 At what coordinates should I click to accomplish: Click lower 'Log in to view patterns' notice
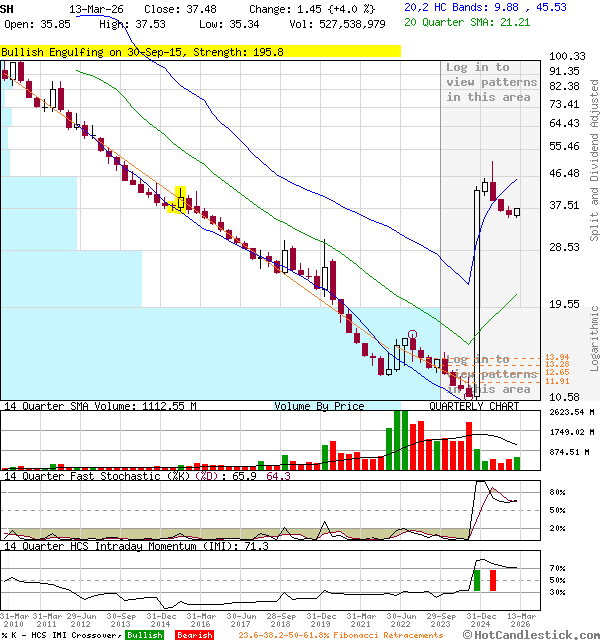[x=491, y=374]
